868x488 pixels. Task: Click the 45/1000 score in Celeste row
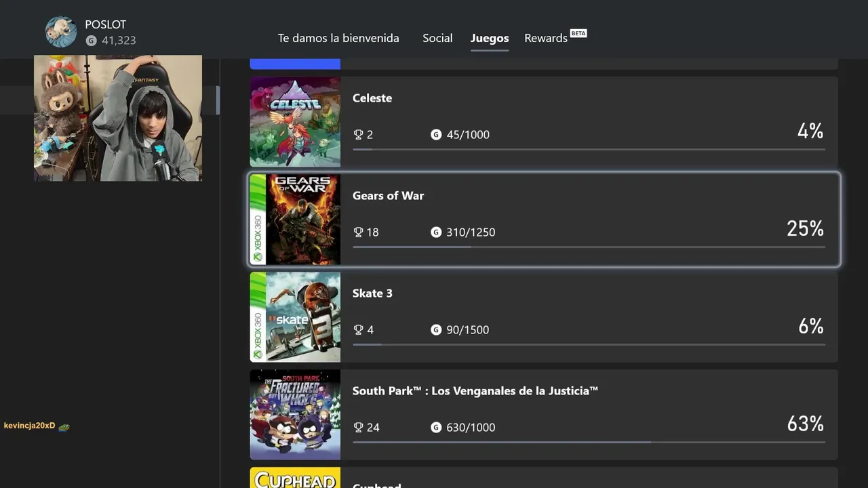468,134
